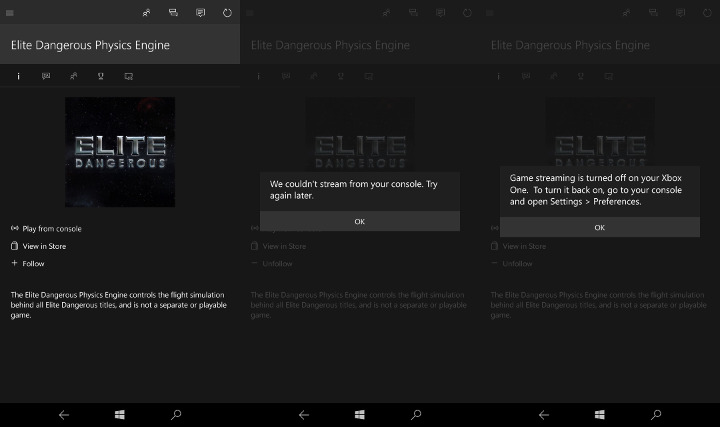Tap the Back arrow under the first screen
This screenshot has height=427, width=720.
64,415
